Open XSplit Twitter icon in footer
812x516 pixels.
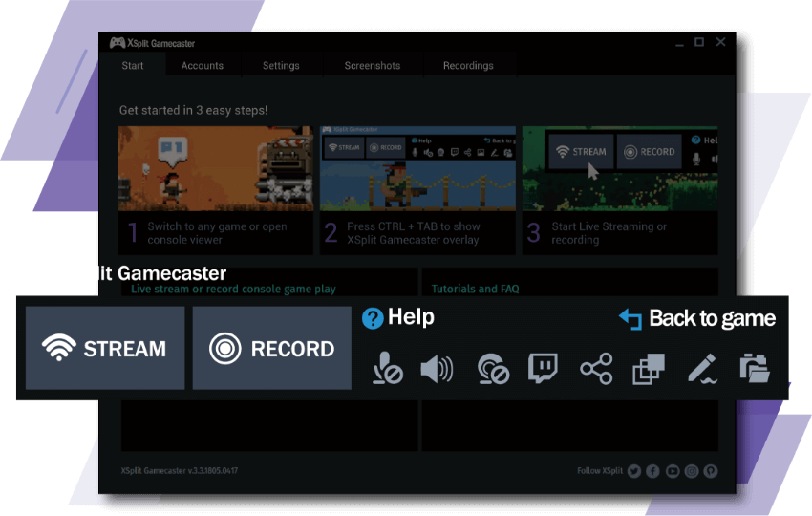(634, 471)
